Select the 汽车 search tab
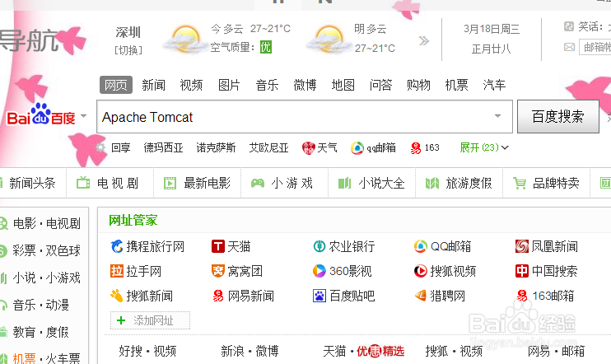Viewport: 611px width, 364px height. pos(495,85)
